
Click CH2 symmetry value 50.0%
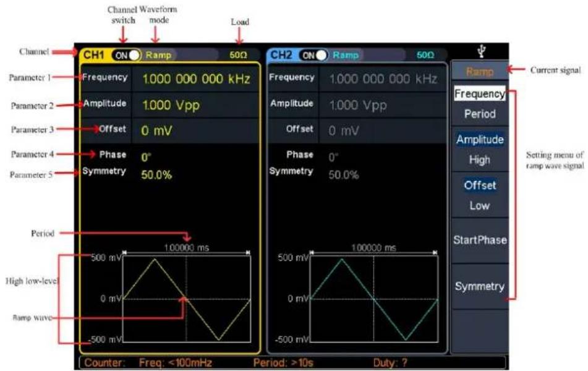(344, 175)
